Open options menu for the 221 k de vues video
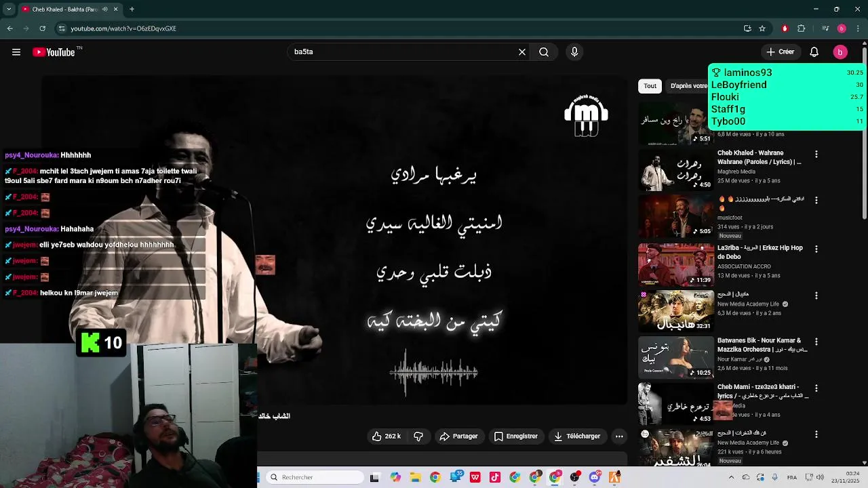 click(x=816, y=434)
